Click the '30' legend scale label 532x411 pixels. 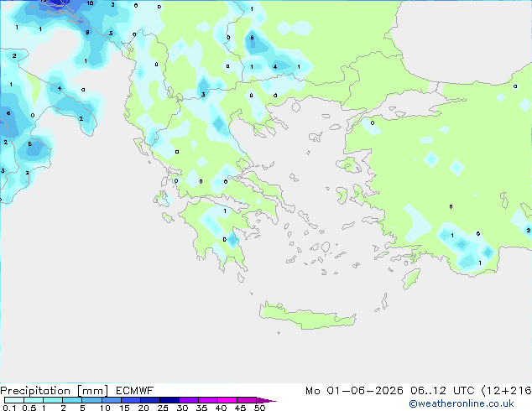[x=182, y=408]
